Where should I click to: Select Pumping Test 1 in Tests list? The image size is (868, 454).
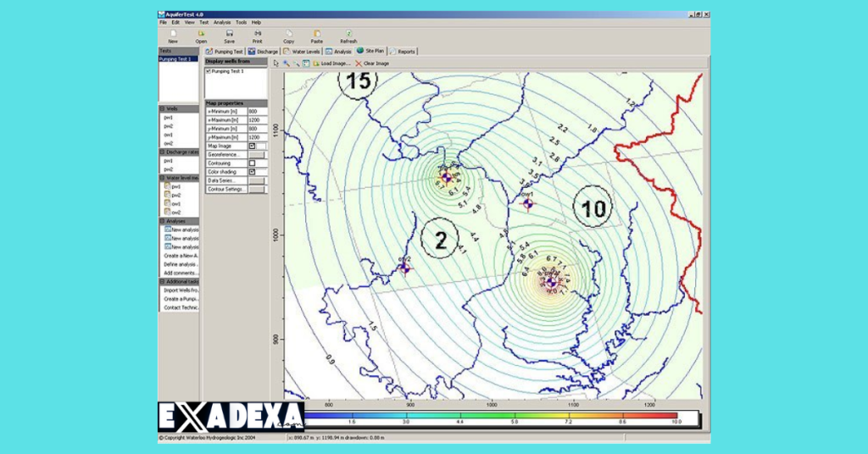(x=178, y=58)
